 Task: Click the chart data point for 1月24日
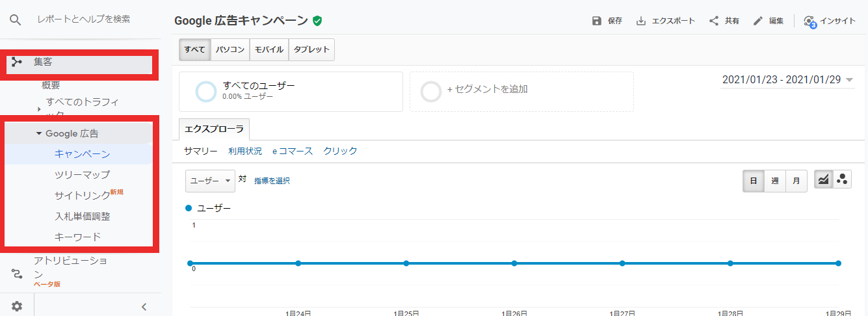point(298,263)
